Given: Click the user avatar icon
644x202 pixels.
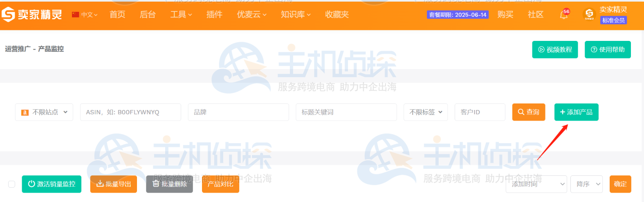Looking at the screenshot, I should pos(589,14).
